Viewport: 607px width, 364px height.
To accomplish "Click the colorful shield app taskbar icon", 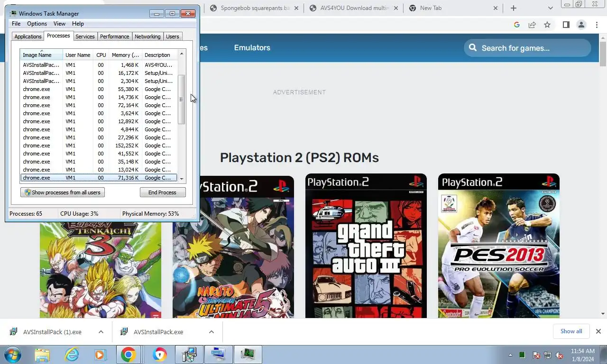I will [160, 355].
